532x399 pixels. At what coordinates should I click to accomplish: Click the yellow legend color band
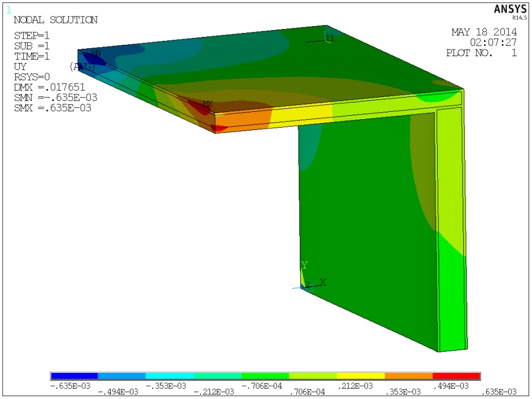(x=361, y=376)
